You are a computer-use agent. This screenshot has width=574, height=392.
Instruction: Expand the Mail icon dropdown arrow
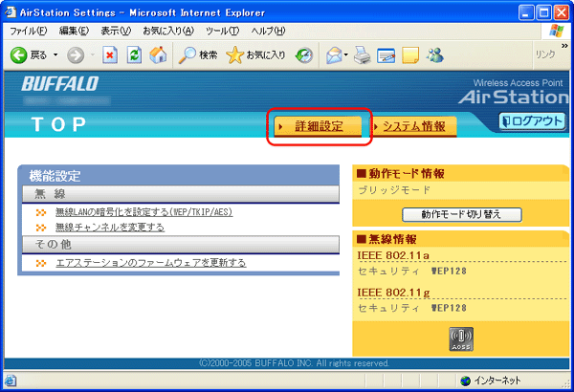tap(346, 55)
